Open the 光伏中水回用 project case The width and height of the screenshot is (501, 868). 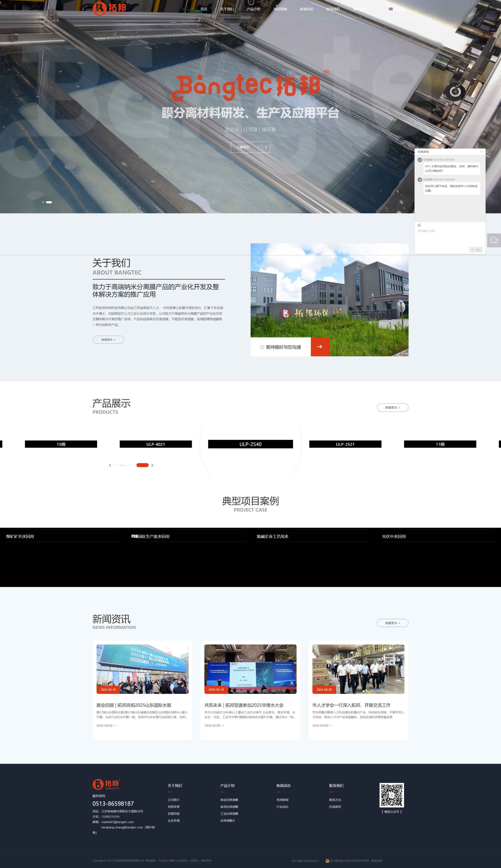(x=394, y=536)
